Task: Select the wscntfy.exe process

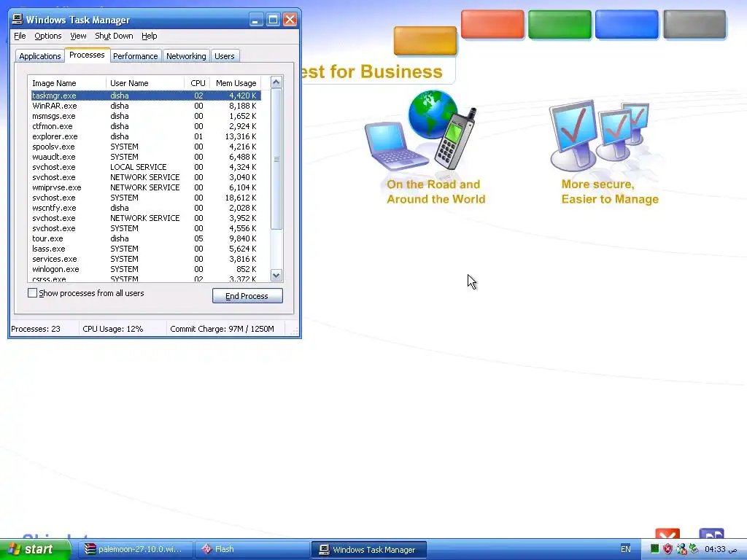Action: (x=146, y=208)
